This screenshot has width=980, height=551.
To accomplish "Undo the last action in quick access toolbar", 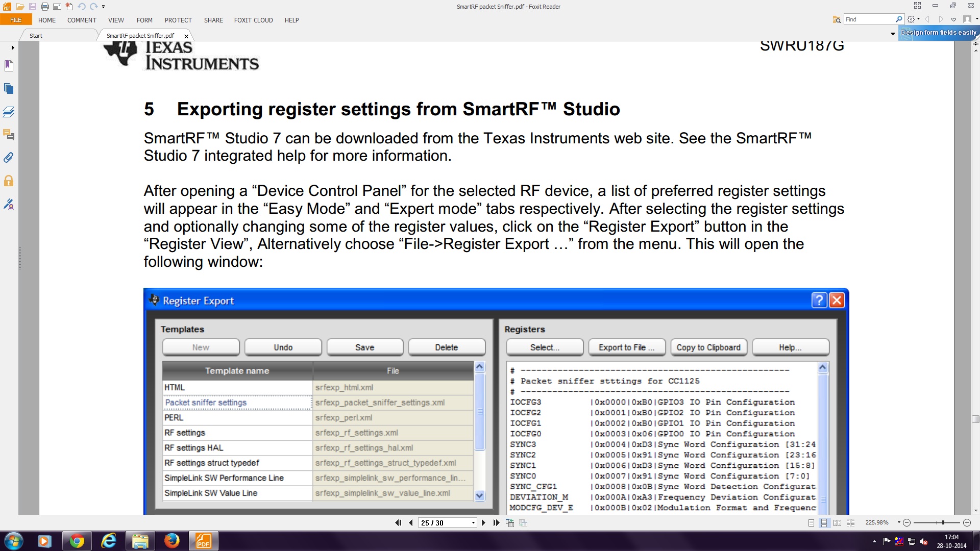I will tap(82, 7).
